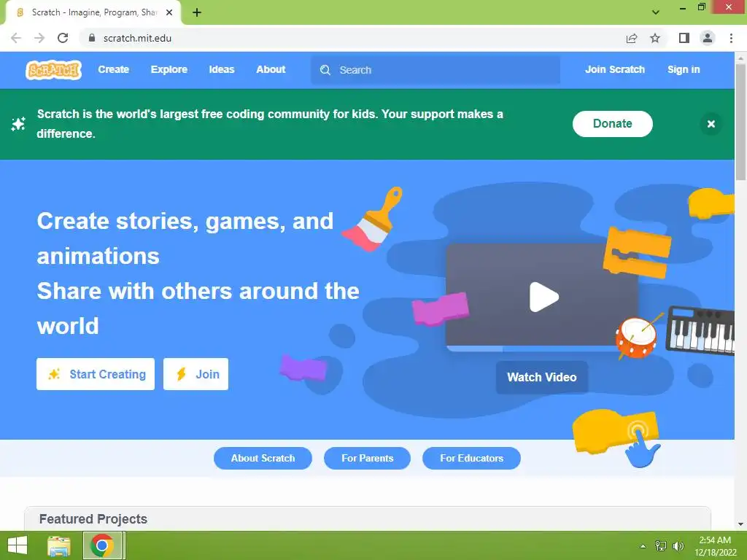This screenshot has width=747, height=560.
Task: Play the intro video with the play icon
Action: (543, 297)
